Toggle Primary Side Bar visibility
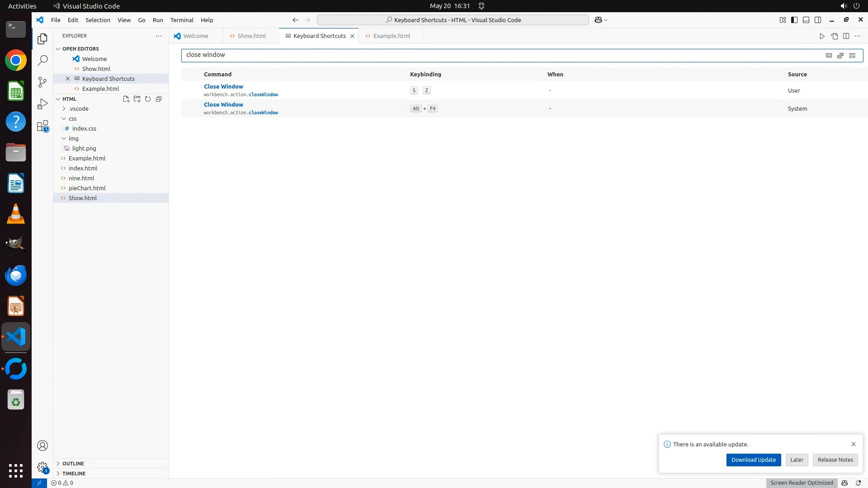 794,20
